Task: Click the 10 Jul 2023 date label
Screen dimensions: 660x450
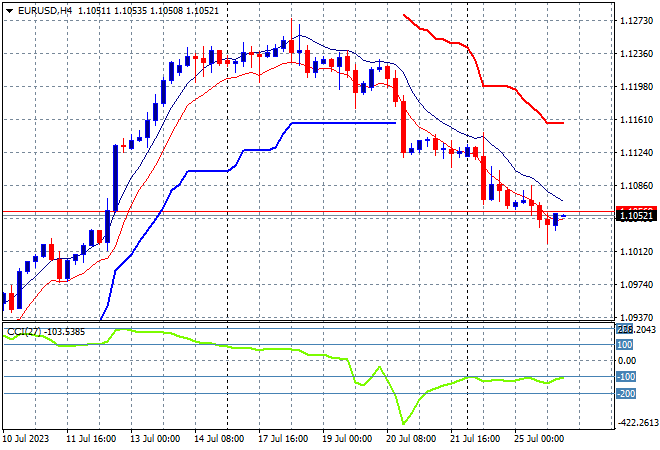Action: [x=26, y=439]
